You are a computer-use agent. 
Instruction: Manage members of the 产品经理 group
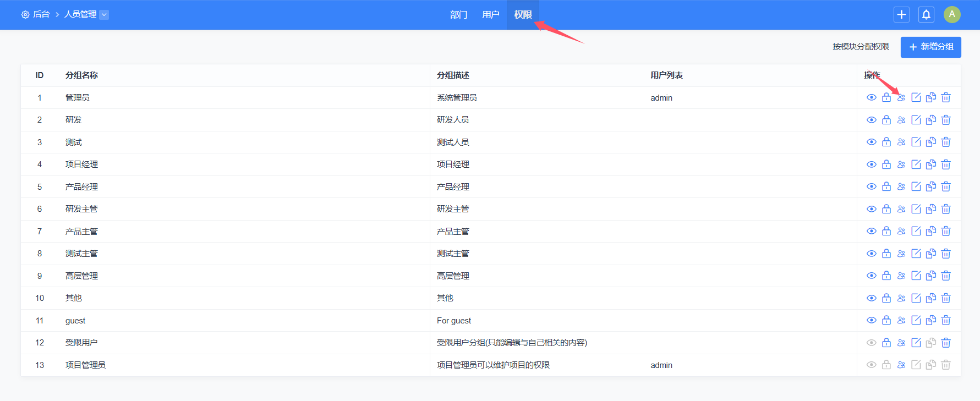[901, 186]
